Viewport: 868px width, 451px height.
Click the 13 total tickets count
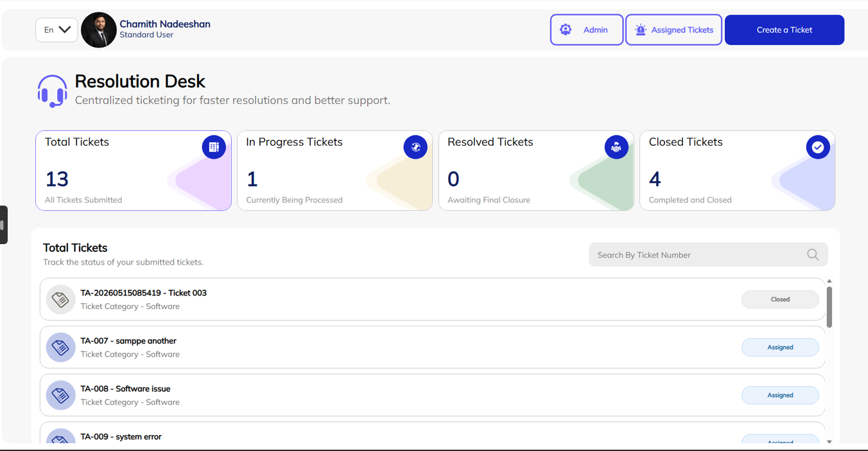(x=56, y=179)
